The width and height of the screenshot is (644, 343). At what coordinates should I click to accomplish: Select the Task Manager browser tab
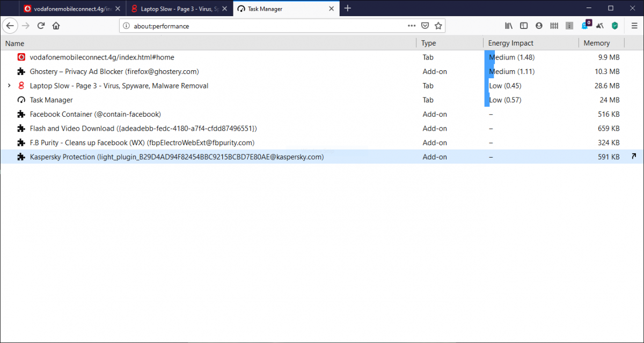(x=286, y=9)
